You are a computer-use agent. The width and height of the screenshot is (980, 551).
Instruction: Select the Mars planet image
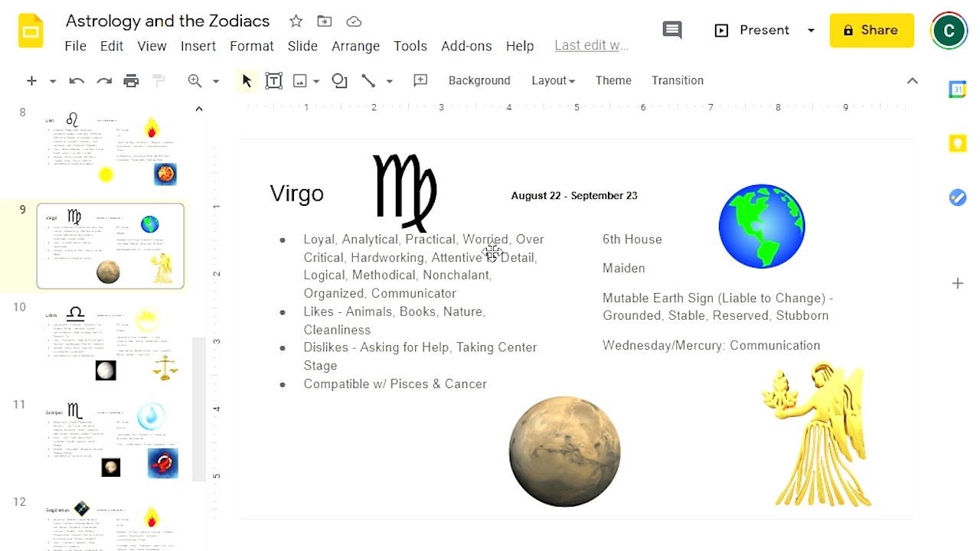point(564,452)
